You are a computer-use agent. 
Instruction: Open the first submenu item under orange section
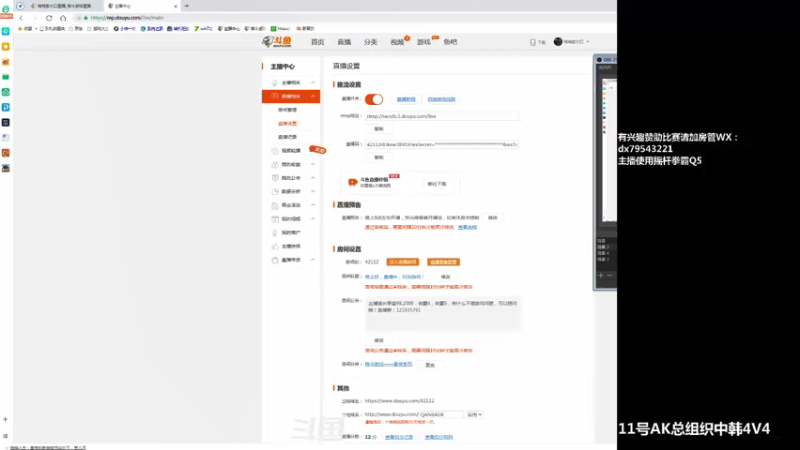coord(287,110)
